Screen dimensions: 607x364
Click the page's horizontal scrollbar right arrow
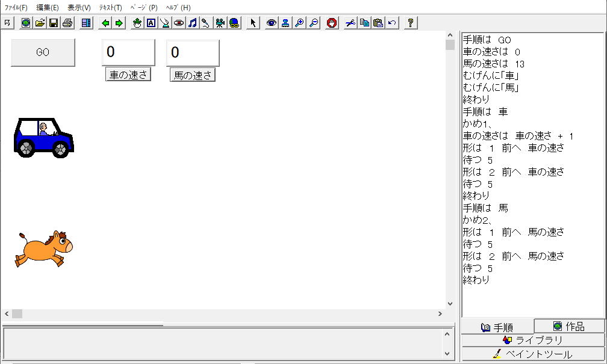[440, 313]
